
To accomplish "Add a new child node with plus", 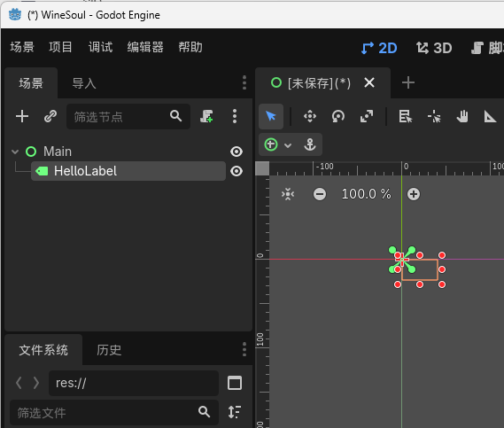I will tap(22, 116).
